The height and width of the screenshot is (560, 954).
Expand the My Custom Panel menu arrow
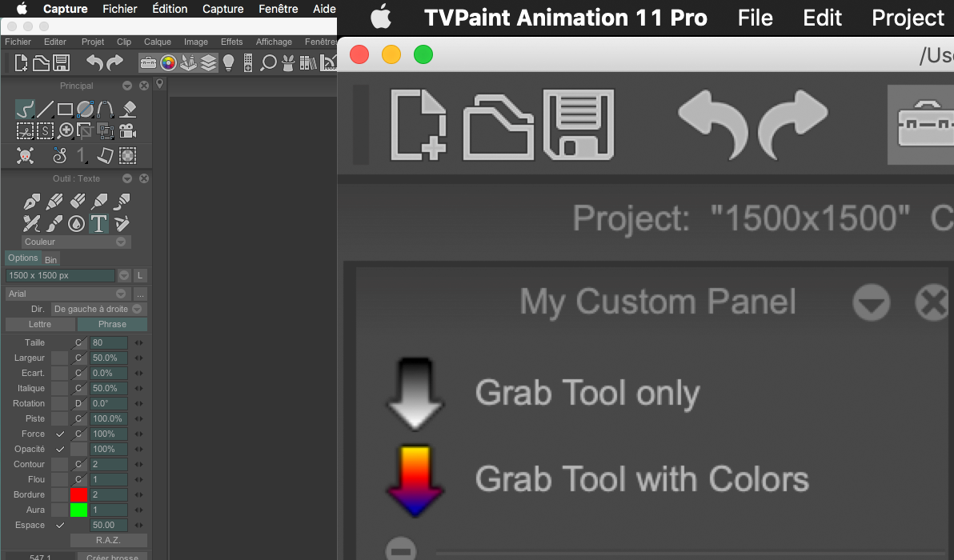[872, 302]
